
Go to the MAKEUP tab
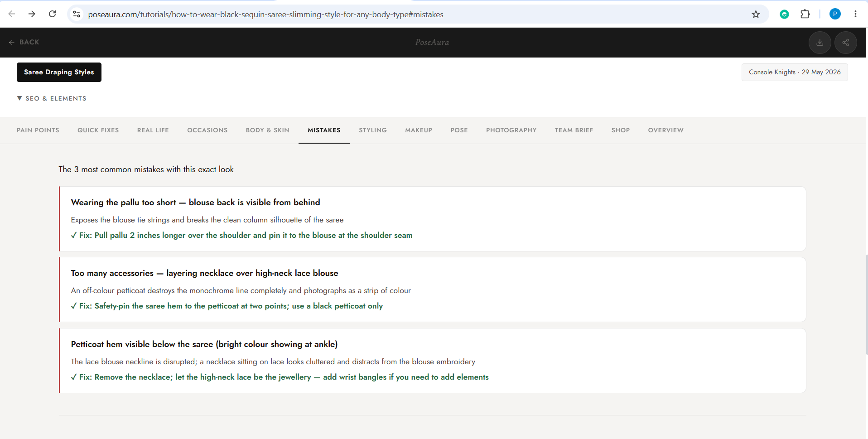click(419, 130)
